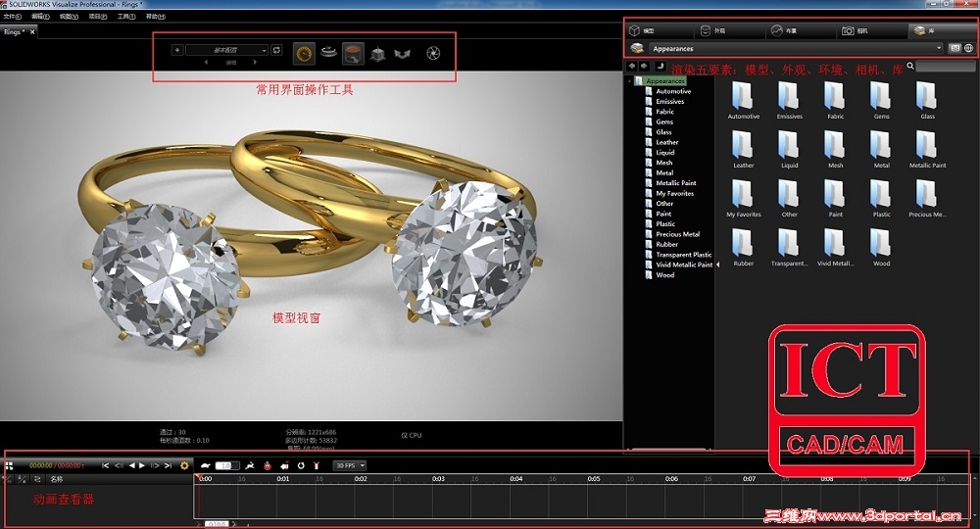Click the plus button to add a camera
Image resolution: width=980 pixels, height=529 pixels.
(x=177, y=50)
